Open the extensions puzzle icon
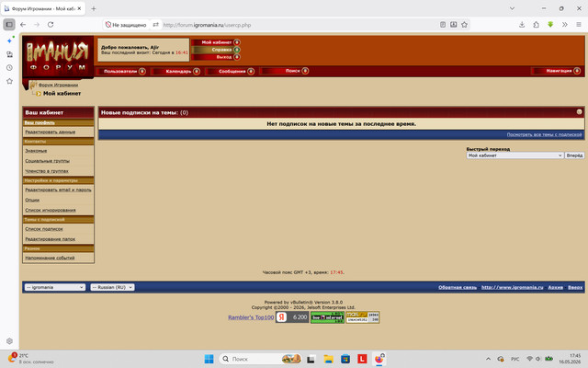Screen dimensions: 588x368 click(x=536, y=25)
